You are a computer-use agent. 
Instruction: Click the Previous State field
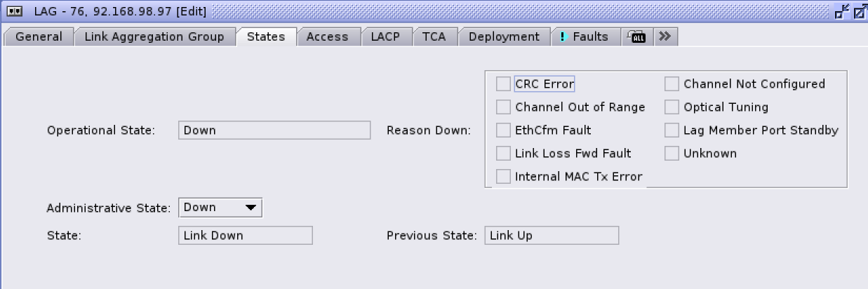(x=552, y=236)
